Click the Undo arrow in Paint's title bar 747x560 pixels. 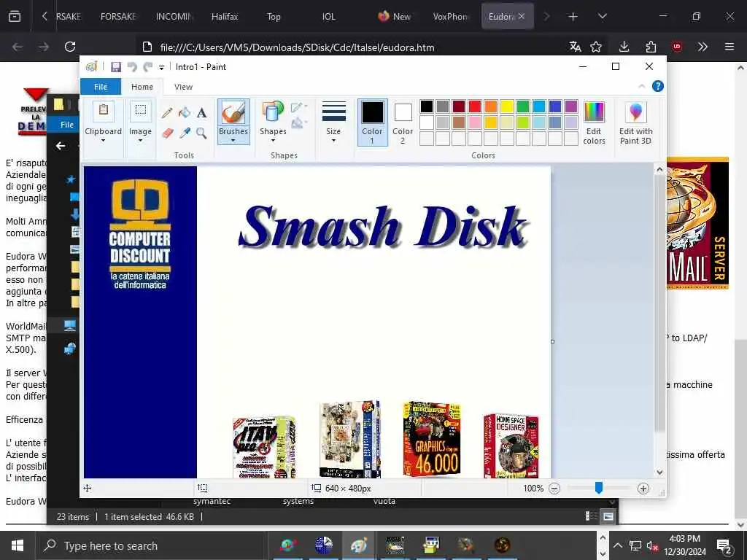(x=132, y=67)
